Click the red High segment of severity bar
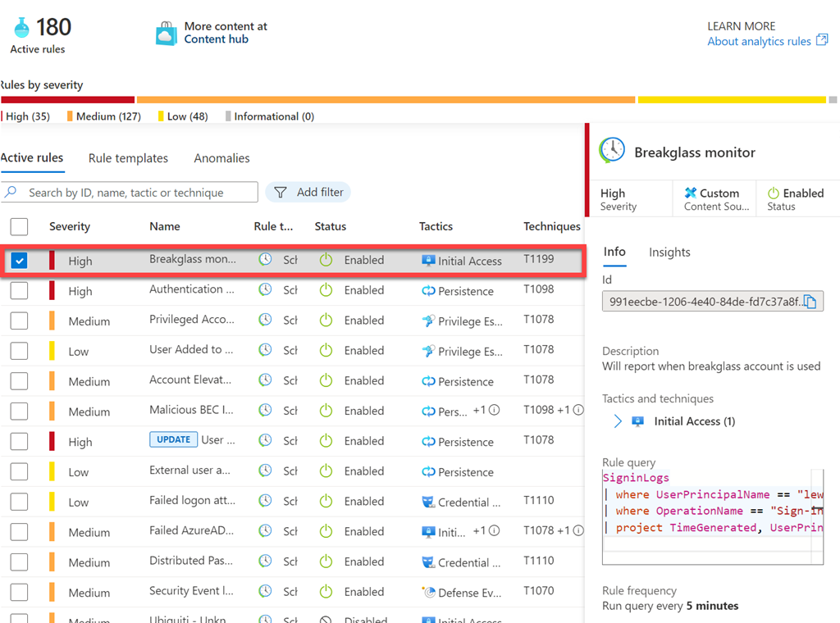840x623 pixels. [67, 100]
